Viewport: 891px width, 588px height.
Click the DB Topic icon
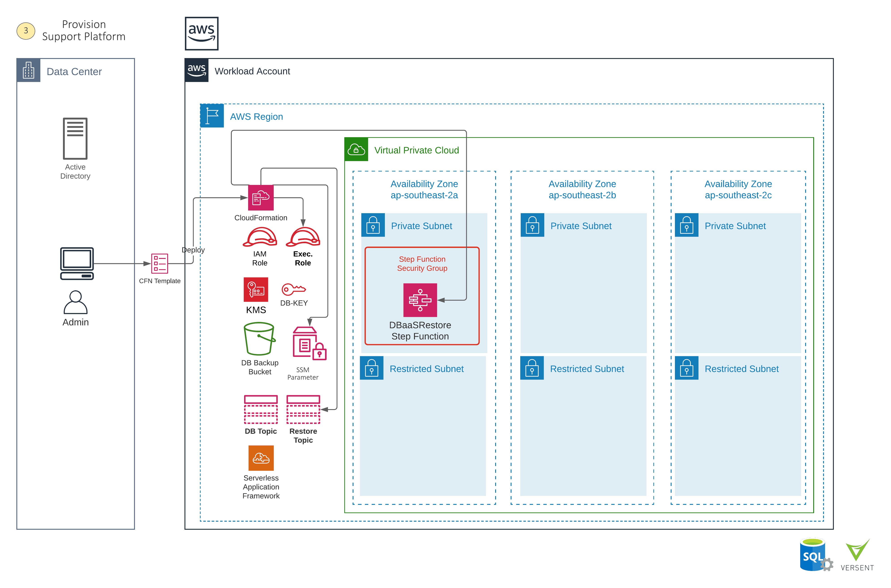261,409
